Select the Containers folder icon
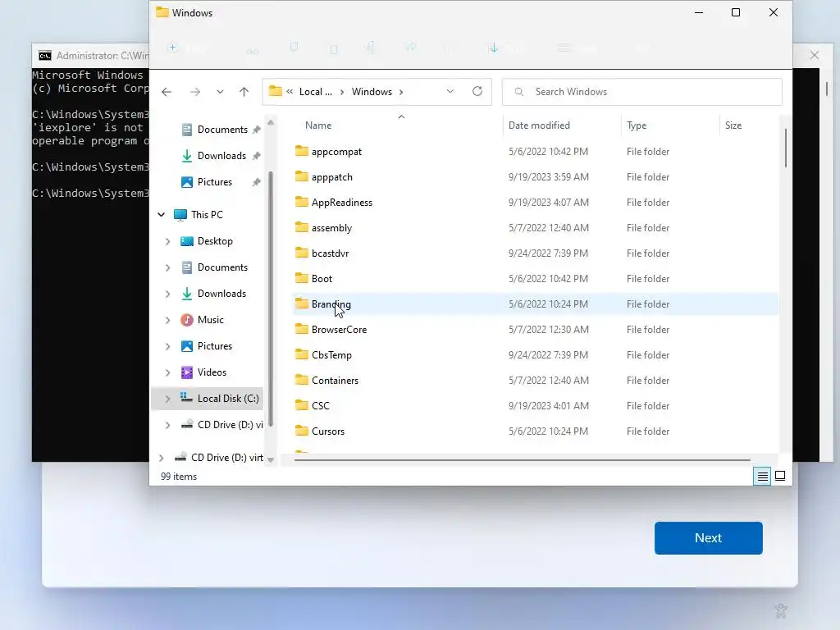The image size is (840, 630). [302, 380]
